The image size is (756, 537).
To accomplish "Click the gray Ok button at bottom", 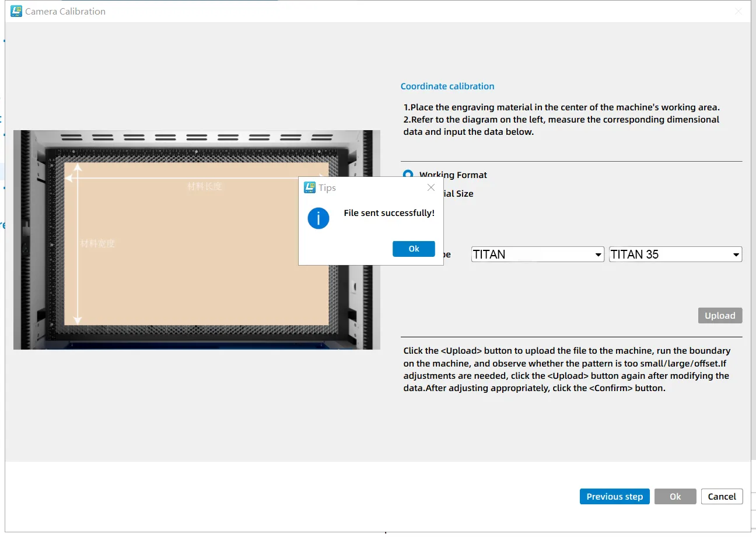I will pyautogui.click(x=675, y=496).
